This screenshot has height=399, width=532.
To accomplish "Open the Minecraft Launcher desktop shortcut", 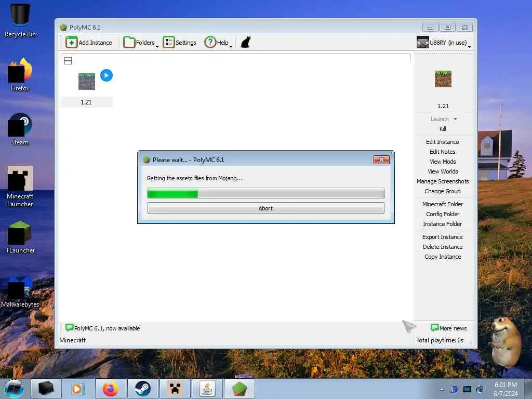I will [x=20, y=187].
